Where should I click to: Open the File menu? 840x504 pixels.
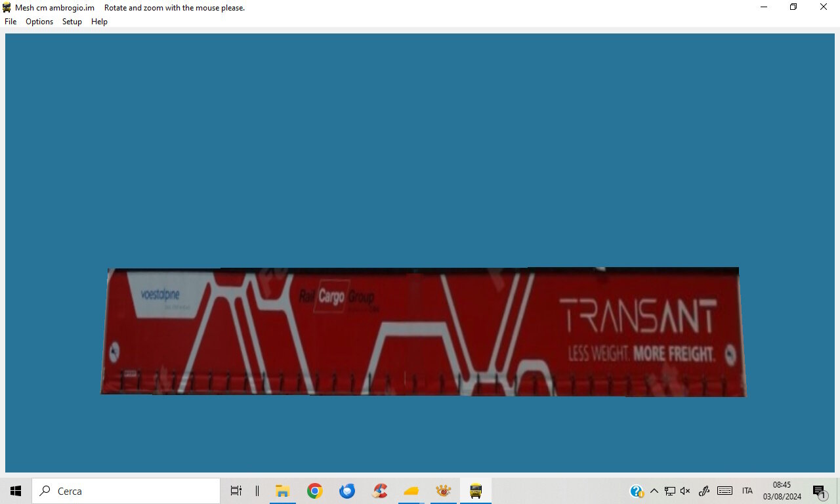click(x=10, y=22)
